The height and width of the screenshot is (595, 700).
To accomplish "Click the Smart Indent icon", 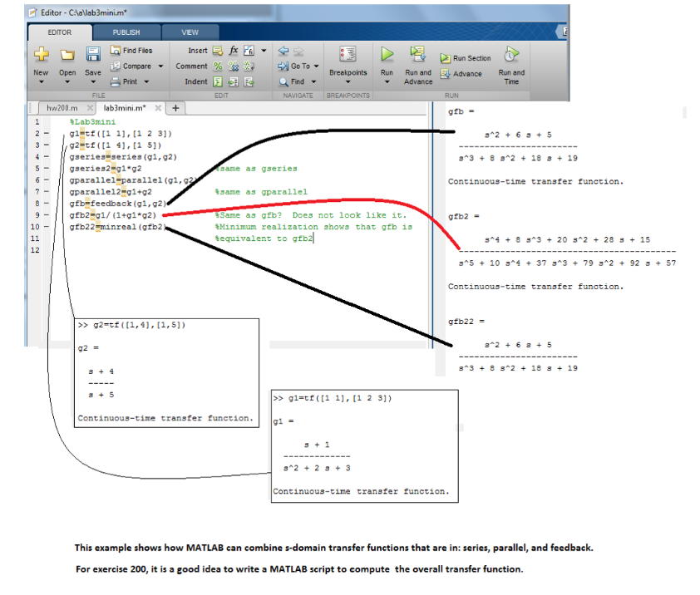I will pyautogui.click(x=216, y=81).
